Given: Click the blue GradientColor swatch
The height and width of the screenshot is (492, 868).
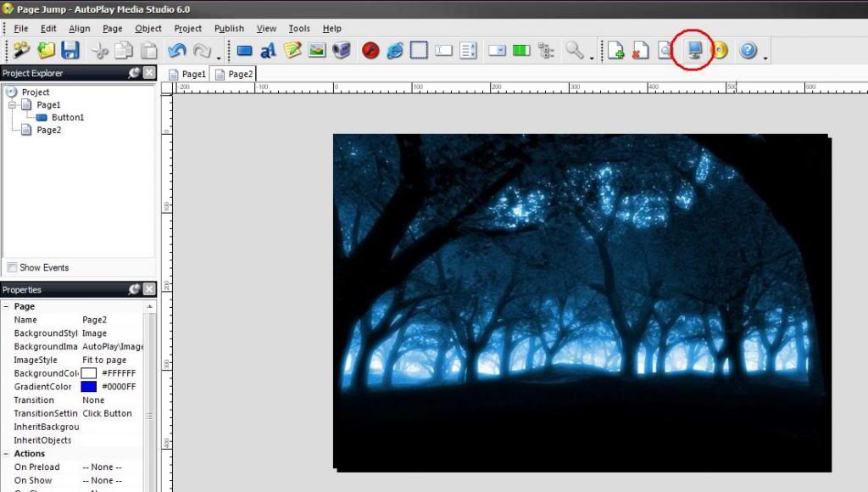Looking at the screenshot, I should coord(89,387).
